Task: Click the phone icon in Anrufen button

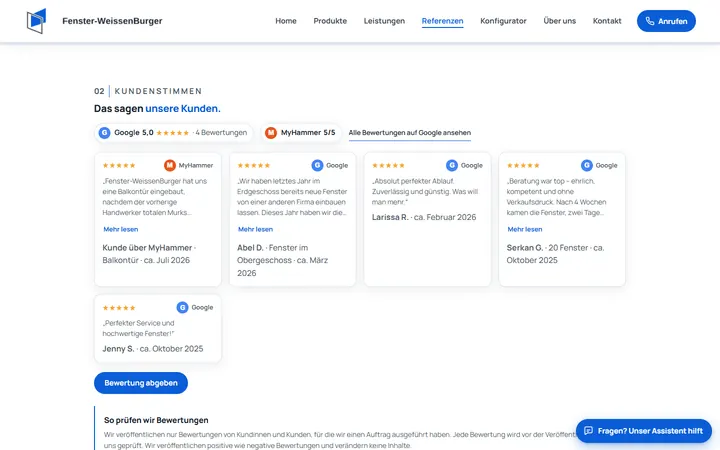Action: click(649, 21)
